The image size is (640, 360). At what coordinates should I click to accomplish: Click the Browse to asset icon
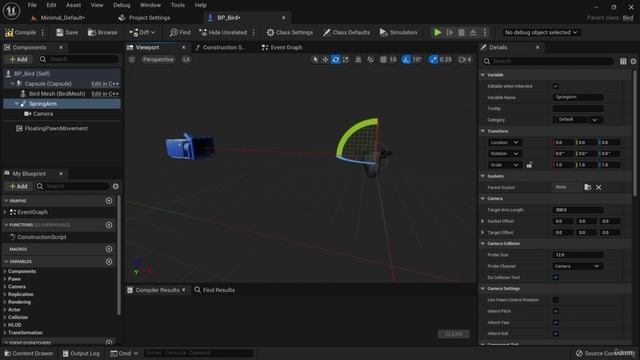pos(92,32)
